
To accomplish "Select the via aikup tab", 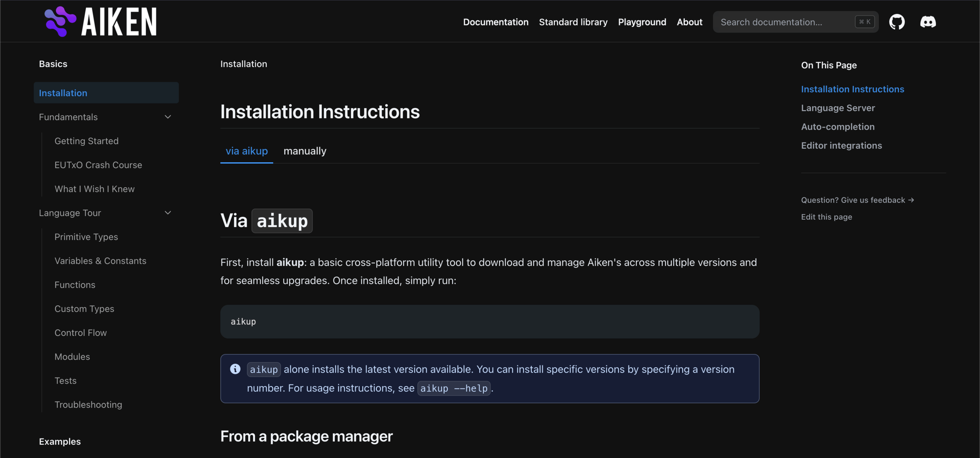I will click(x=247, y=151).
